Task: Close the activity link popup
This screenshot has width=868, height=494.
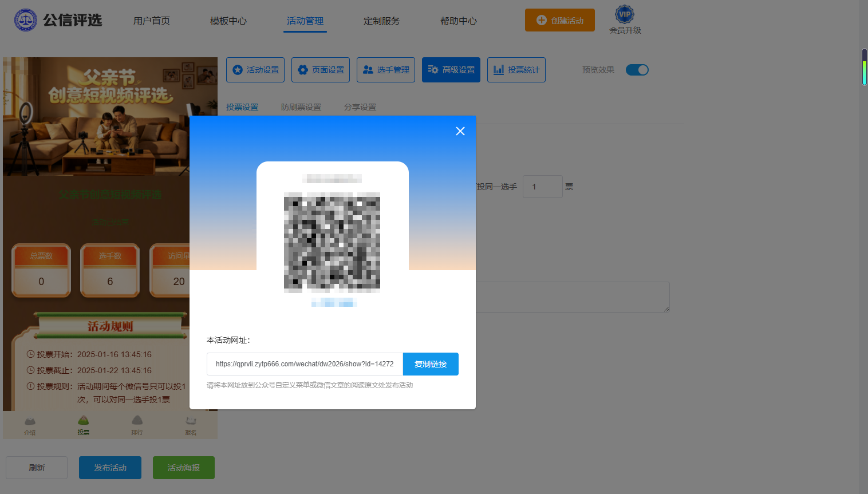Action: click(x=460, y=131)
